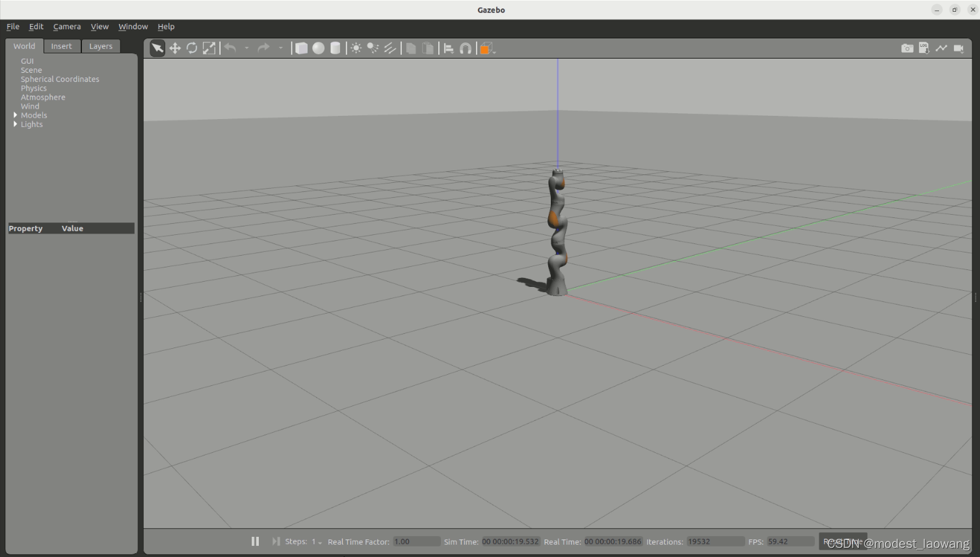The image size is (980, 557).
Task: Open the orange view angle cube
Action: tap(486, 48)
